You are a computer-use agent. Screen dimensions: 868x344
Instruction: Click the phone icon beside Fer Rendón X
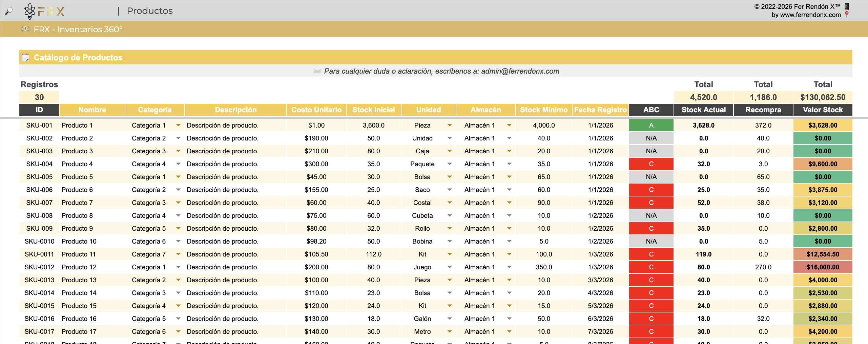[847, 6]
